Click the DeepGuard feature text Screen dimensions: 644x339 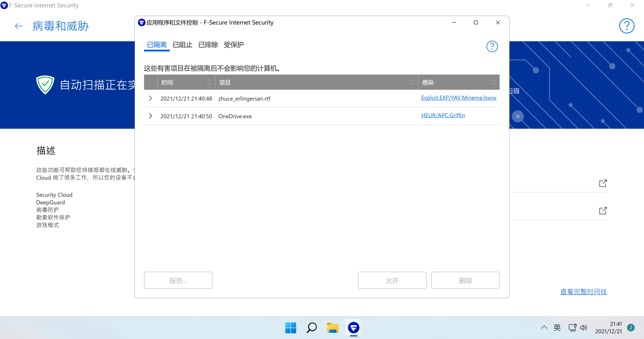[x=50, y=202]
